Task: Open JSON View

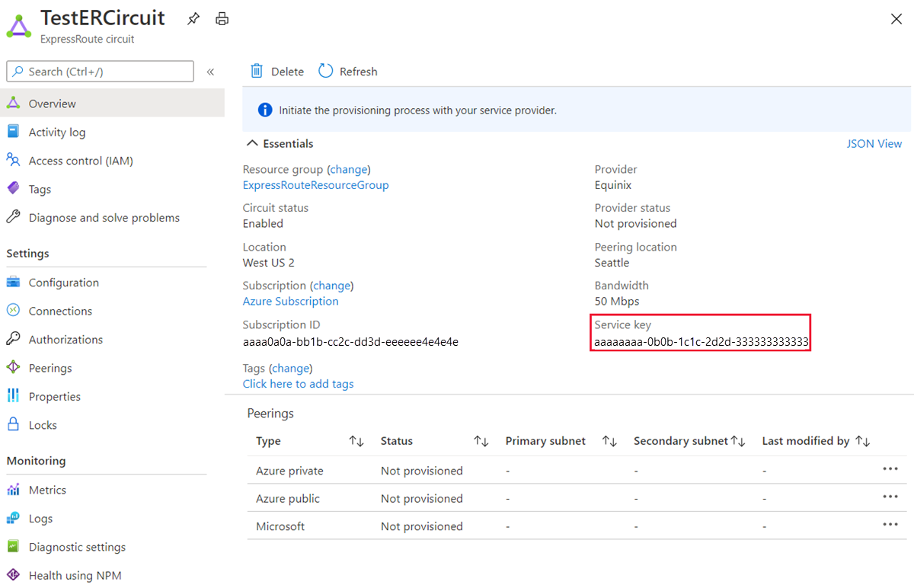Action: click(874, 143)
